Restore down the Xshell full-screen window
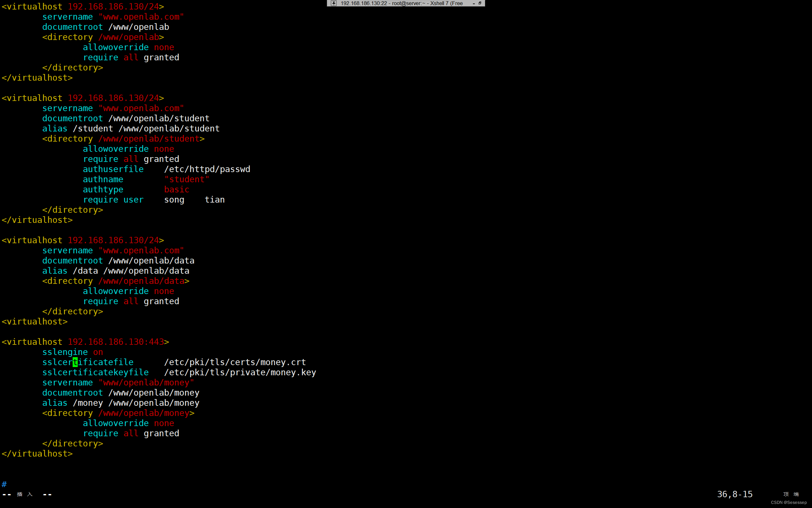Screen dimensions: 812x508 (x=480, y=3)
